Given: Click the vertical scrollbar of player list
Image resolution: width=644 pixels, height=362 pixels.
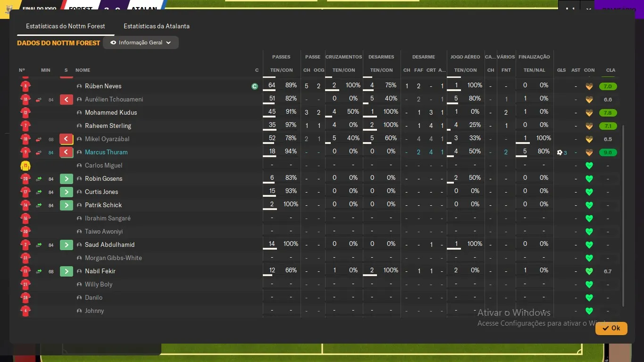Looking at the screenshot, I should pyautogui.click(x=624, y=216).
